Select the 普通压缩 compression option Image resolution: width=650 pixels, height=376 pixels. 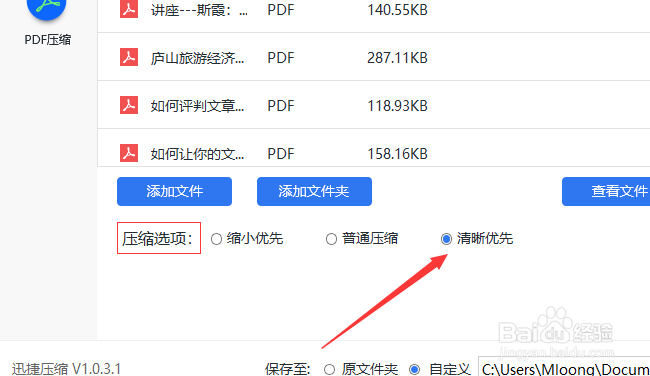[x=331, y=239]
